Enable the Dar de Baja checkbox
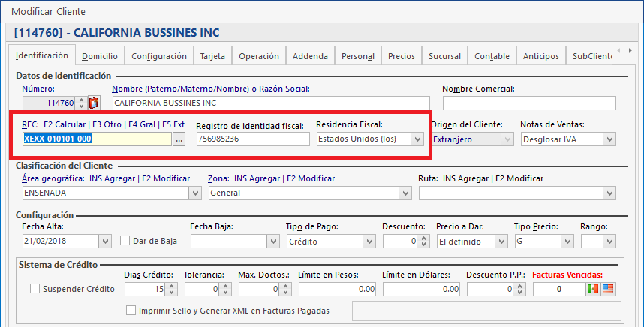 click(125, 241)
